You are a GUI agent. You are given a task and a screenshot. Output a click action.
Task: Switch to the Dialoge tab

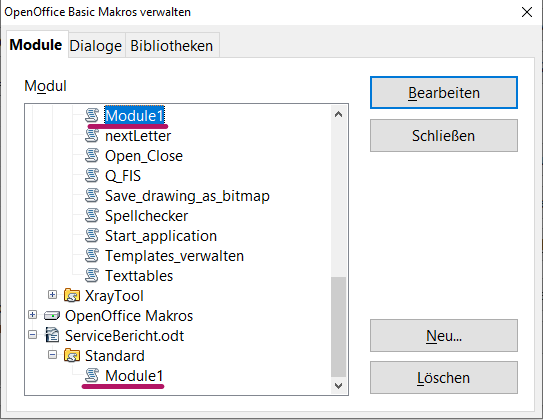click(x=96, y=46)
